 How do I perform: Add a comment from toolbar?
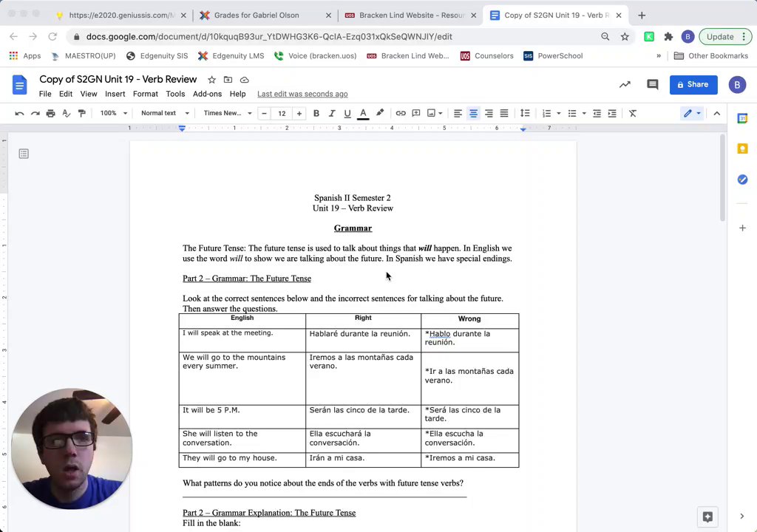click(x=416, y=114)
